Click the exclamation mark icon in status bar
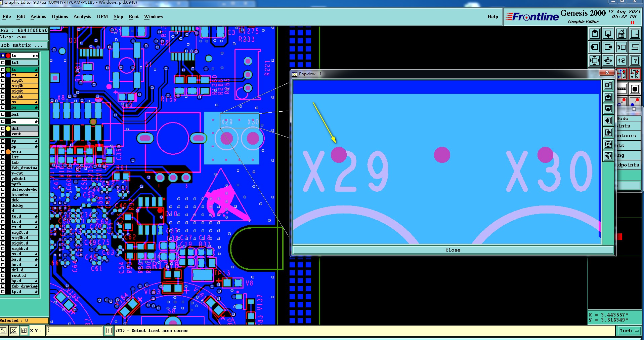 109,331
